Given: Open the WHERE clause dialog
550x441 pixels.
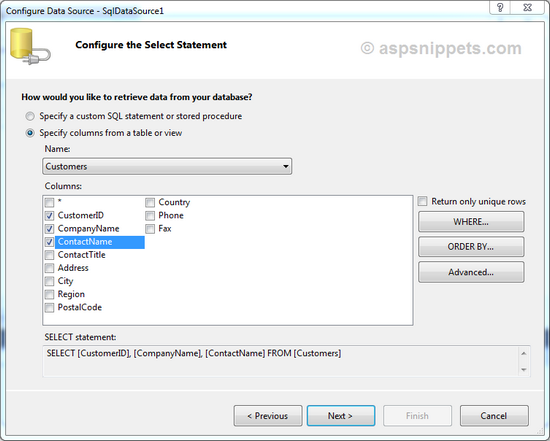Looking at the screenshot, I should tap(471, 222).
